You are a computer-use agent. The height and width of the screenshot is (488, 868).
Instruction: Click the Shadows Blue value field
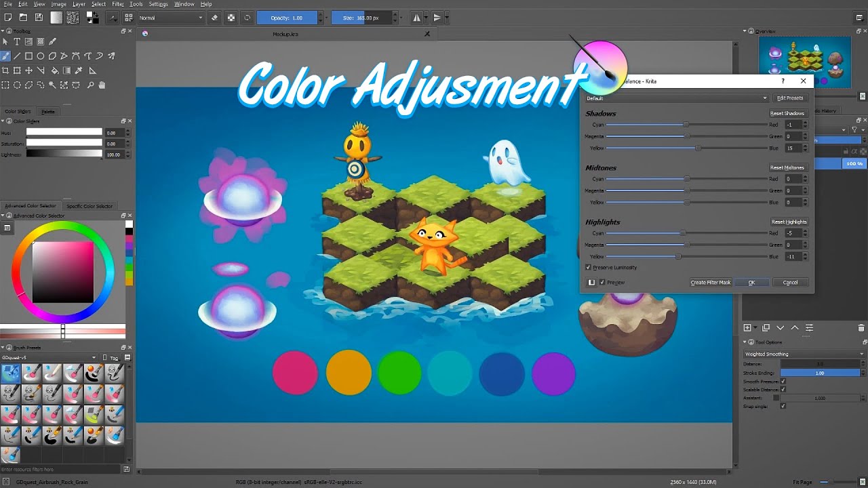[x=793, y=148]
